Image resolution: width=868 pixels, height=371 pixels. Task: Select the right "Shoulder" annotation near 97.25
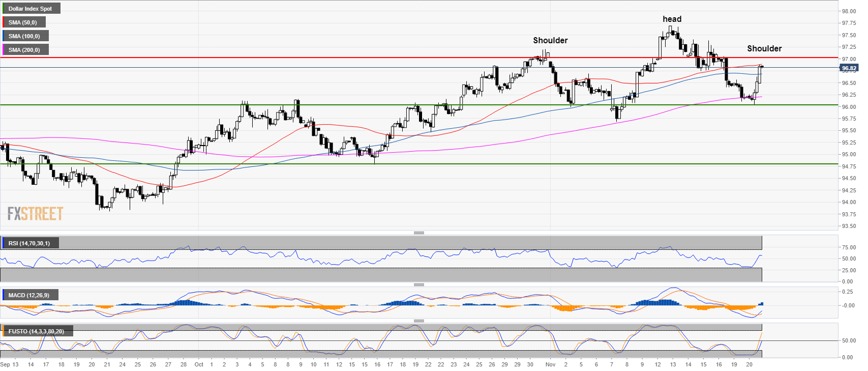tap(764, 49)
